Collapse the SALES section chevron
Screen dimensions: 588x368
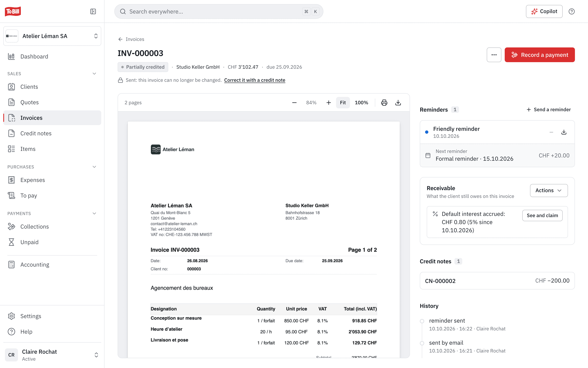94,74
